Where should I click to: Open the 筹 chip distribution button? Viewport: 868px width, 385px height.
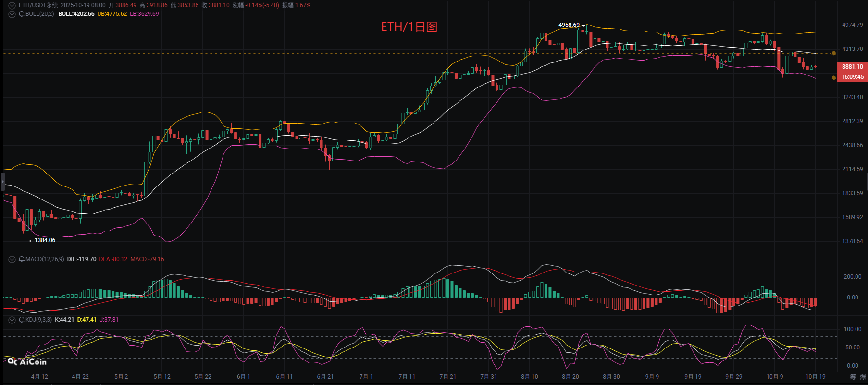pos(853,377)
